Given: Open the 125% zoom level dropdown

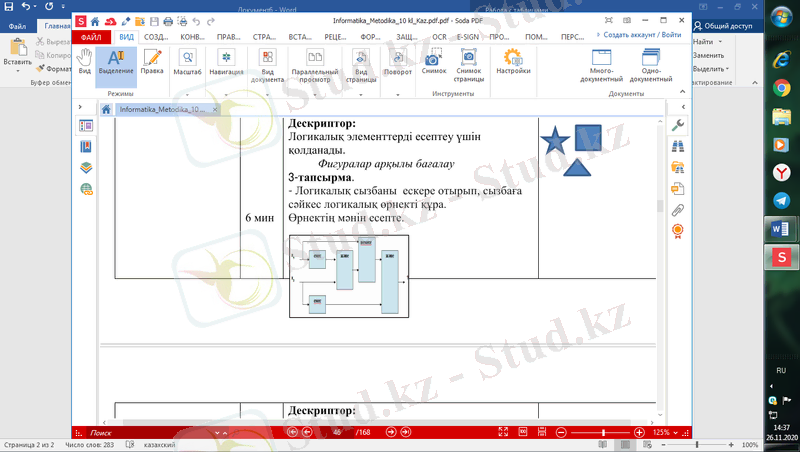Looking at the screenshot, I should (x=669, y=432).
